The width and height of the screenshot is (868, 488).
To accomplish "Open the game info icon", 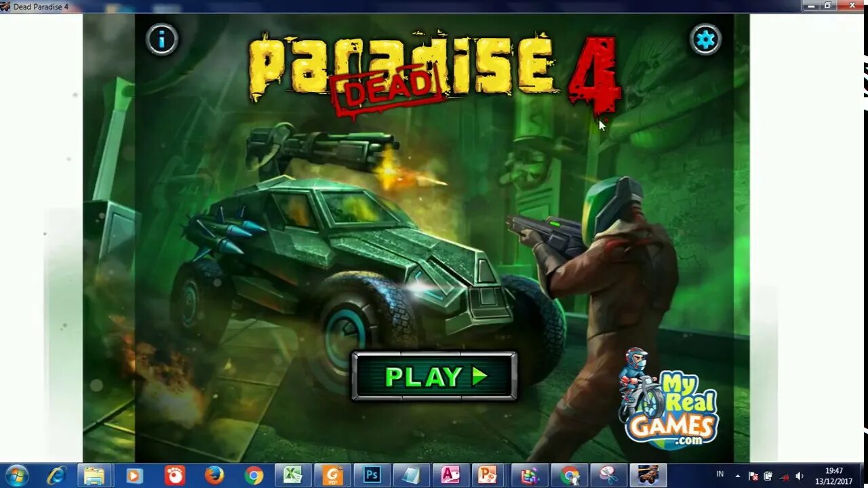I will pyautogui.click(x=161, y=40).
